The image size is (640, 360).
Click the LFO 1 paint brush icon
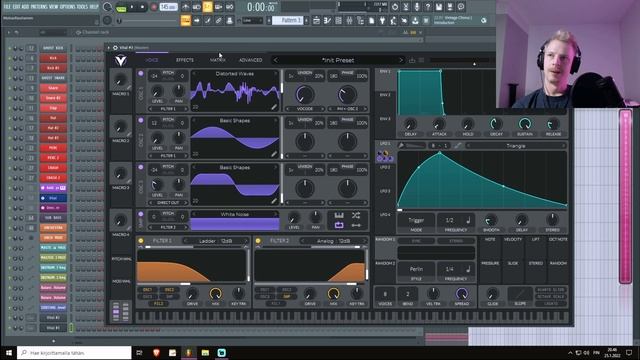(401, 146)
